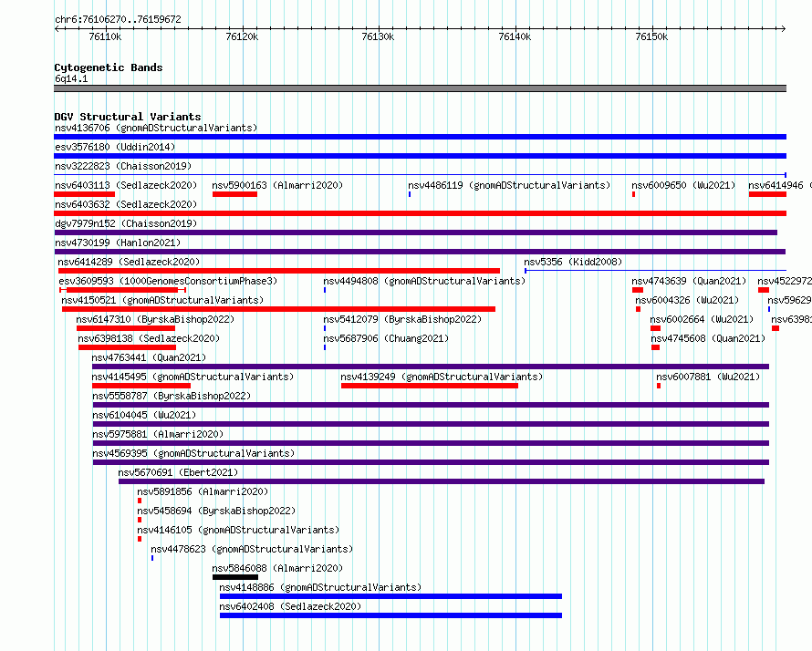Select the esv3576180 (Uddin2014) label
The image size is (812, 651).
coord(115,147)
